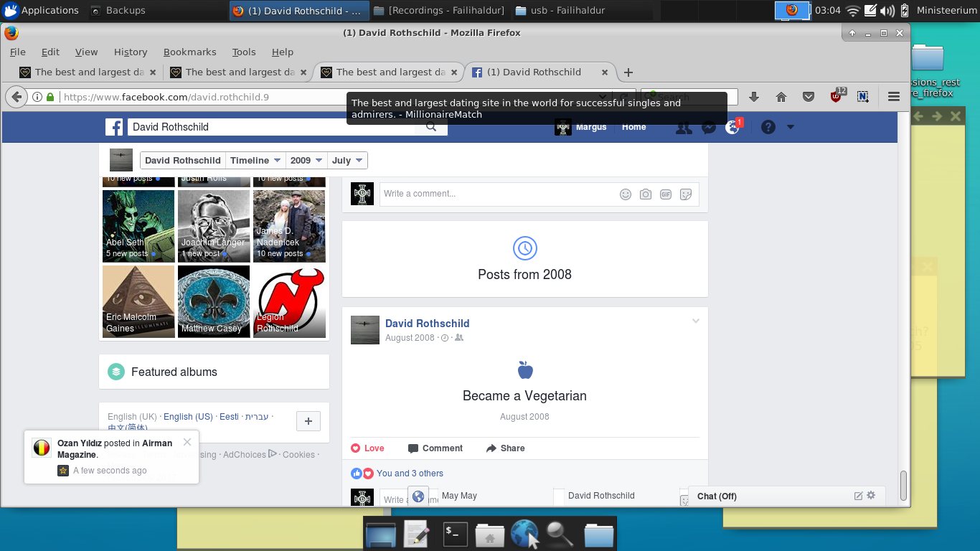Open uBlock Origin shield icon

point(837,96)
